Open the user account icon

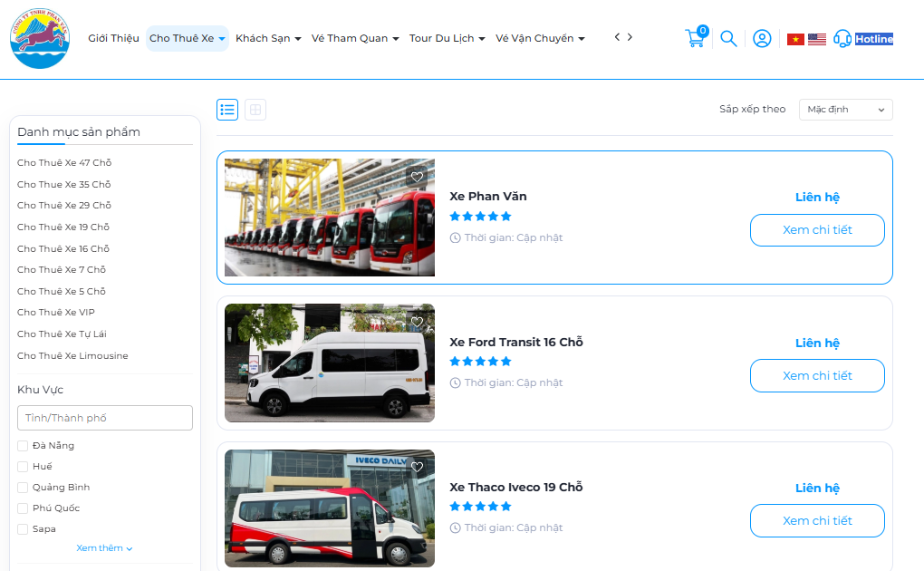(x=762, y=39)
